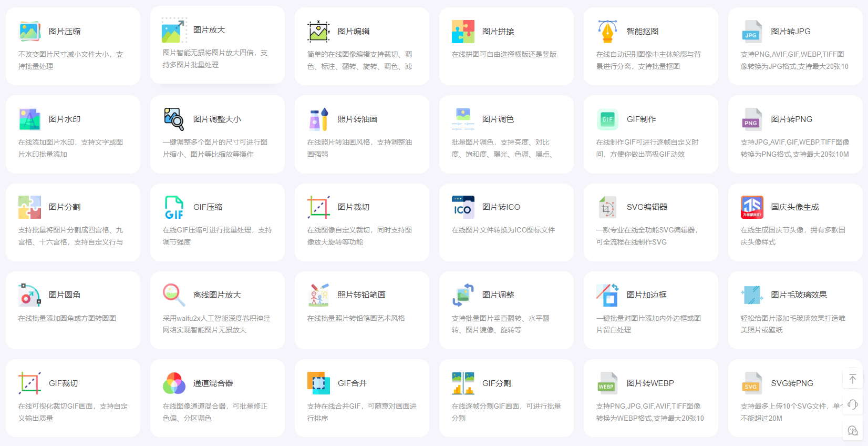Click the 图片调整 rotate icon

point(463,295)
